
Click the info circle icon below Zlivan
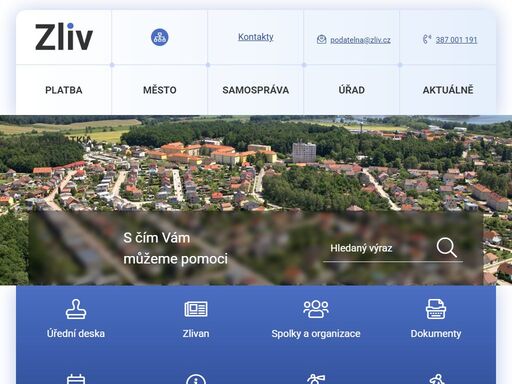click(196, 379)
